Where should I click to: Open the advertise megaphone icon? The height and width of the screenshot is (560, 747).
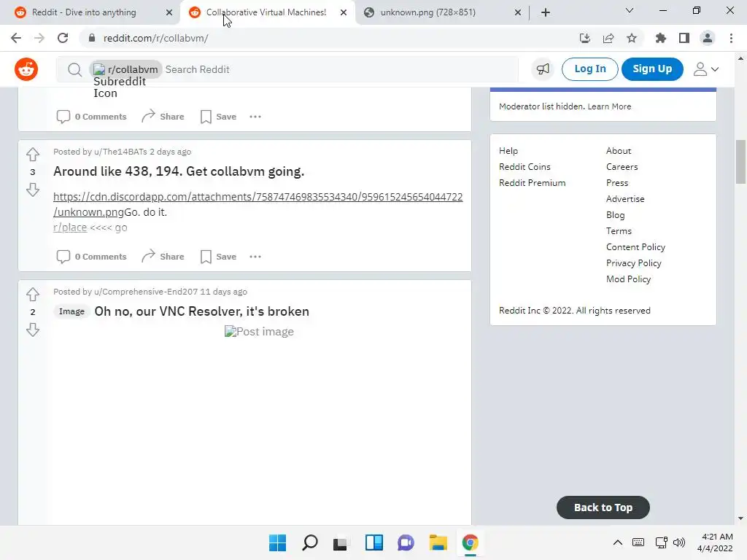click(543, 69)
